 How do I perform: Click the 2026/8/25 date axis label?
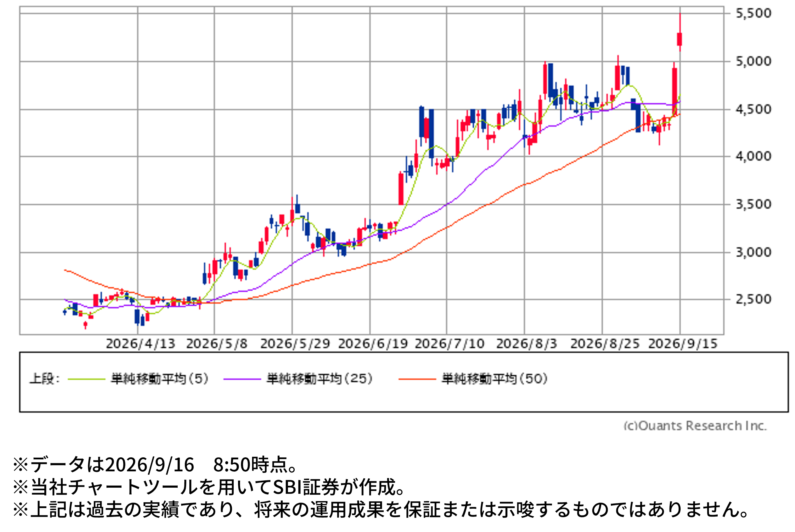tap(605, 344)
